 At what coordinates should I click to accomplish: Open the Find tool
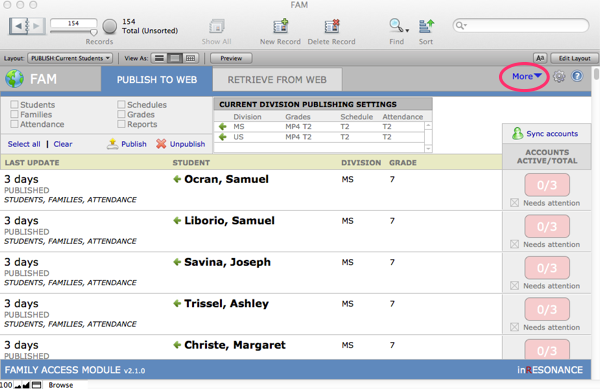coord(395,26)
